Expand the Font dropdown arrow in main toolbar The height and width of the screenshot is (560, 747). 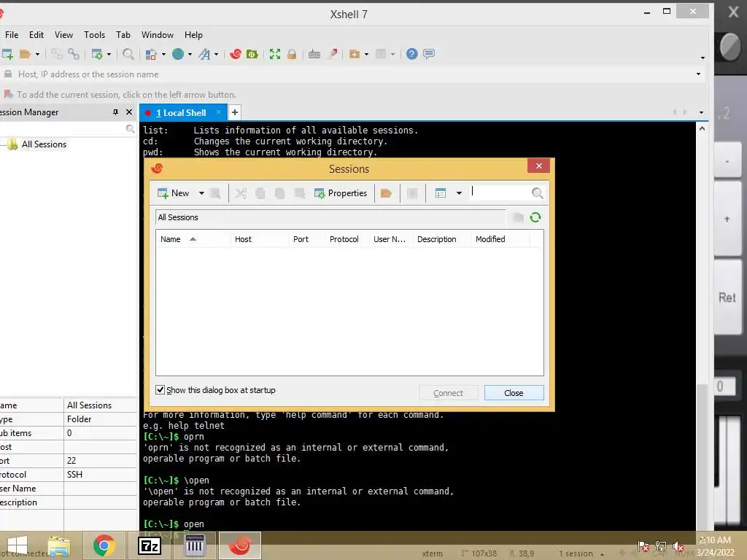[216, 54]
